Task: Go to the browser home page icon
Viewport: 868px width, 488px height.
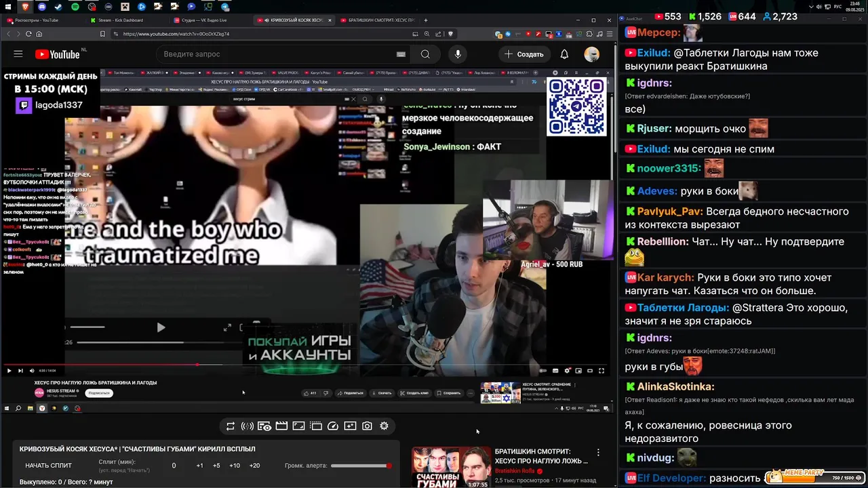Action: coord(39,34)
